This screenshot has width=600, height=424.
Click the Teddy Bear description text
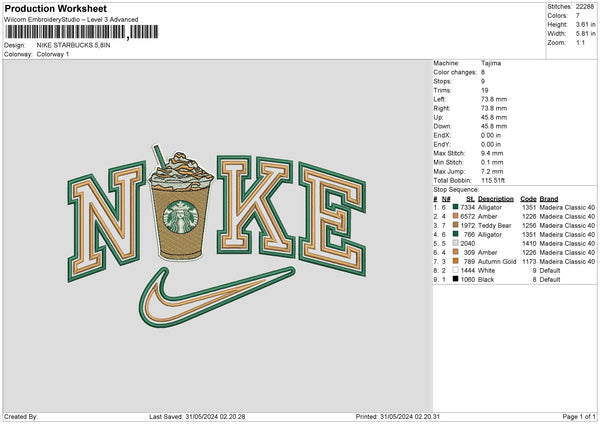click(x=494, y=225)
